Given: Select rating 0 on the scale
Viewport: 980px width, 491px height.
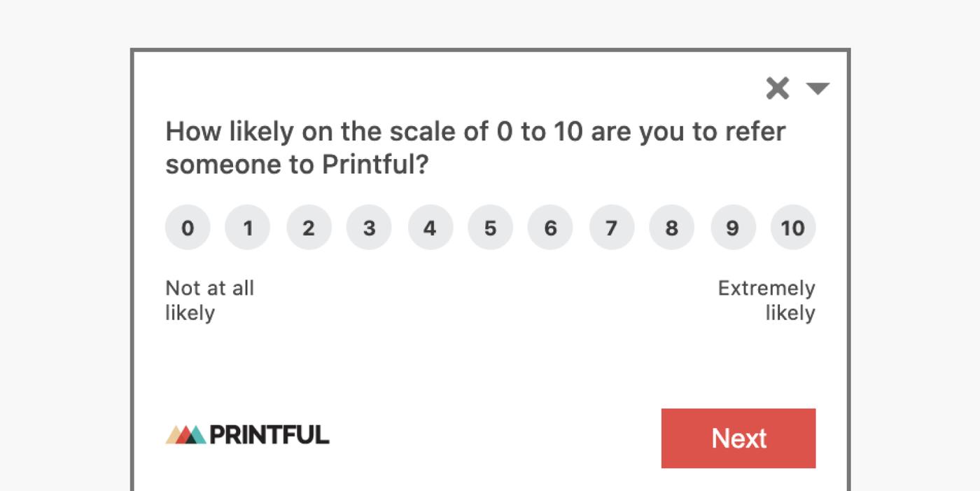Looking at the screenshot, I should coord(187,227).
